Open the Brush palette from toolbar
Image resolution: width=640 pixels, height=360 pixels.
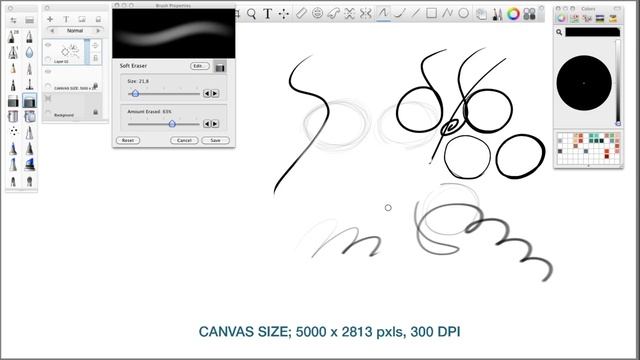497,14
